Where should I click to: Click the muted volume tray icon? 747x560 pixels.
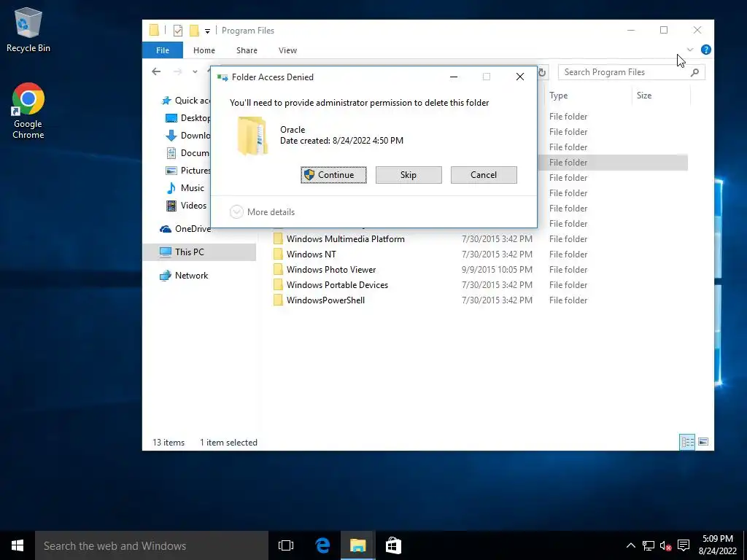(665, 545)
